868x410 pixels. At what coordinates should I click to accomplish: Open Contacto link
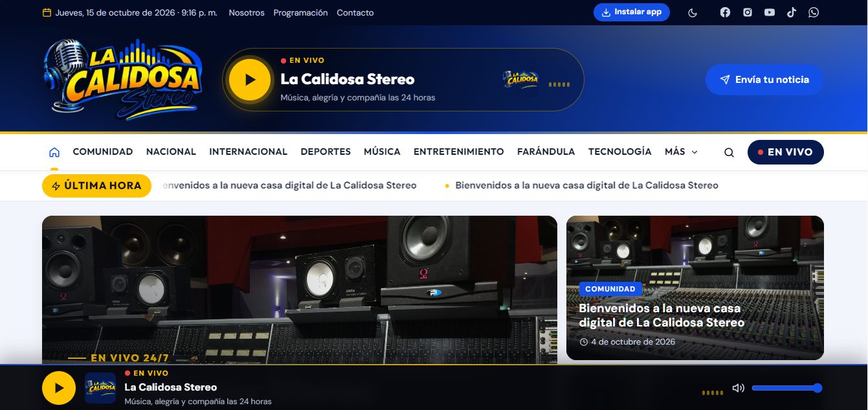355,12
